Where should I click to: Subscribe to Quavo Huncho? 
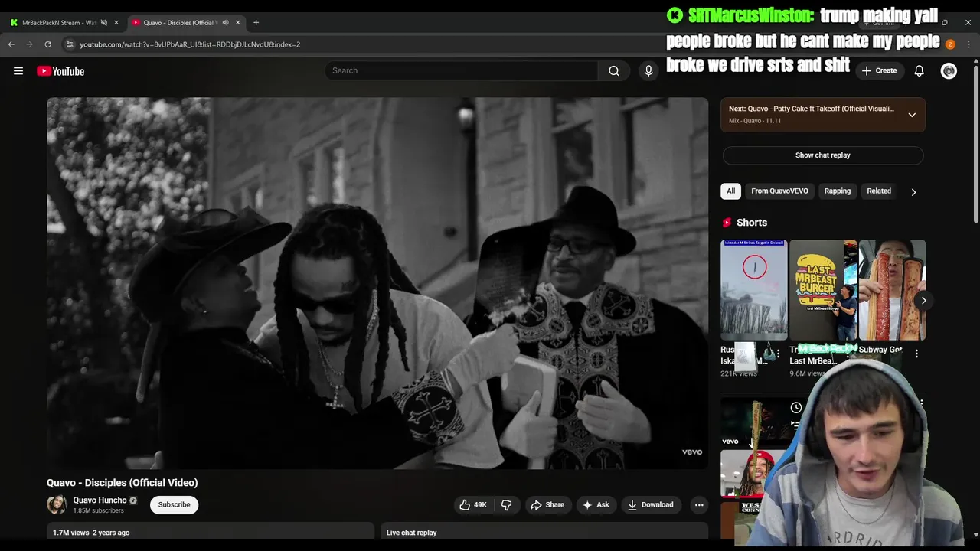(174, 504)
